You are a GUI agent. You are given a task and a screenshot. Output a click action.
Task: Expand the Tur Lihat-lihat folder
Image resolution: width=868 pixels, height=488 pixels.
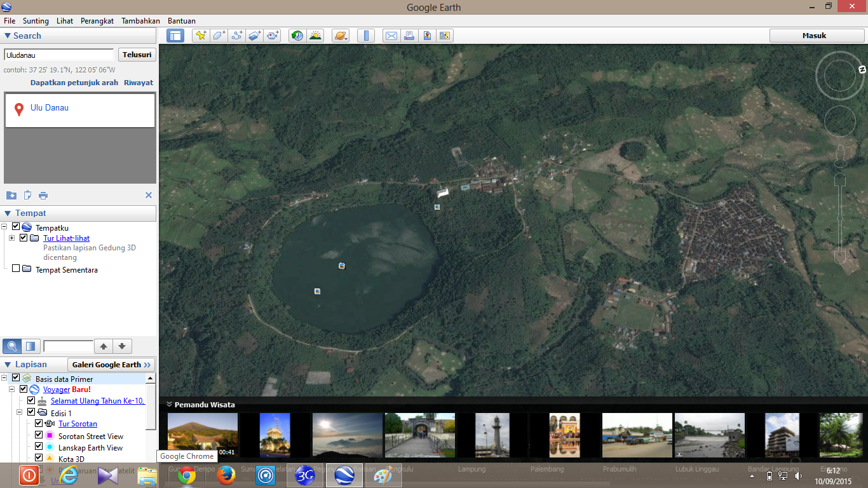(12, 238)
